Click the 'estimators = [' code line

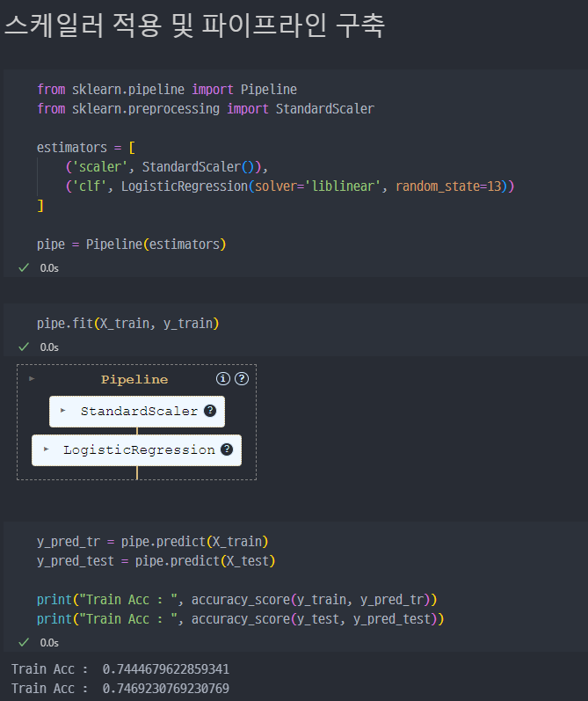pyautogui.click(x=86, y=148)
